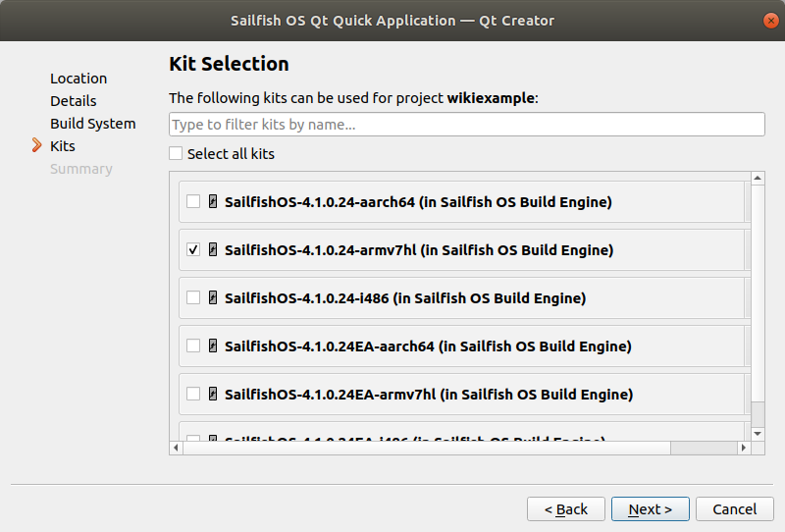Click device icon beside SailfishOS-4.1.0.24EA-armv7hl kit
Screen dimensions: 785x532
(x=212, y=395)
